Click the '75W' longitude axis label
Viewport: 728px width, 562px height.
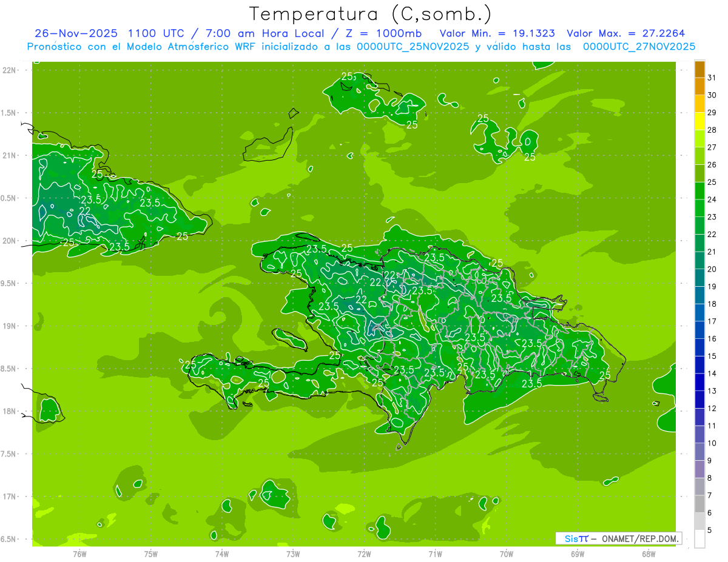tap(151, 554)
